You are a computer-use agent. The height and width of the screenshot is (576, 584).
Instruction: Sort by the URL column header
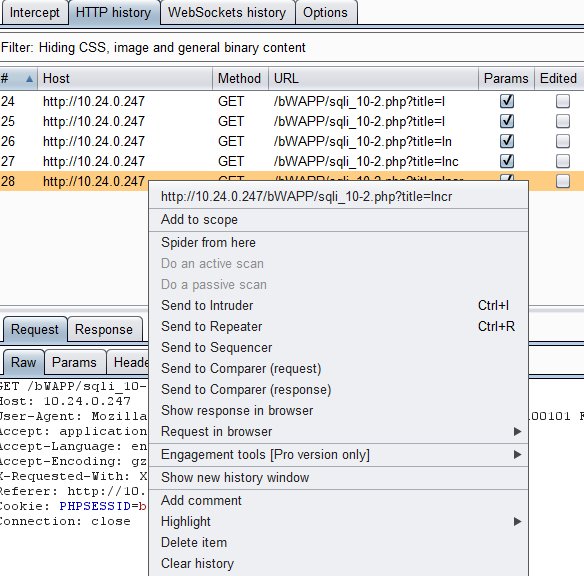373,79
